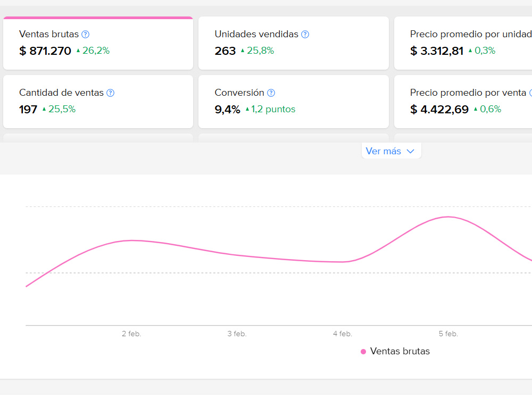Select the Ventas brutas metric card

(x=98, y=43)
